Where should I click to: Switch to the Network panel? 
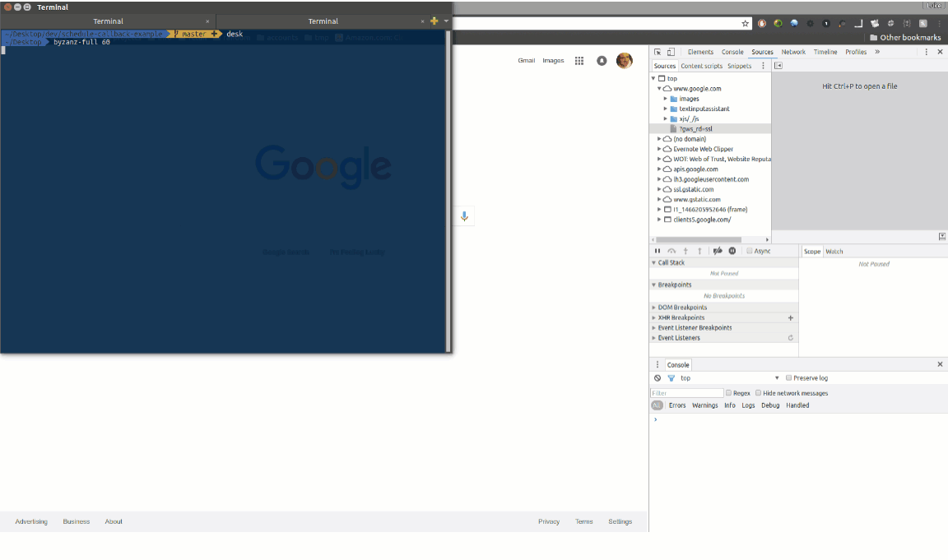tap(793, 51)
